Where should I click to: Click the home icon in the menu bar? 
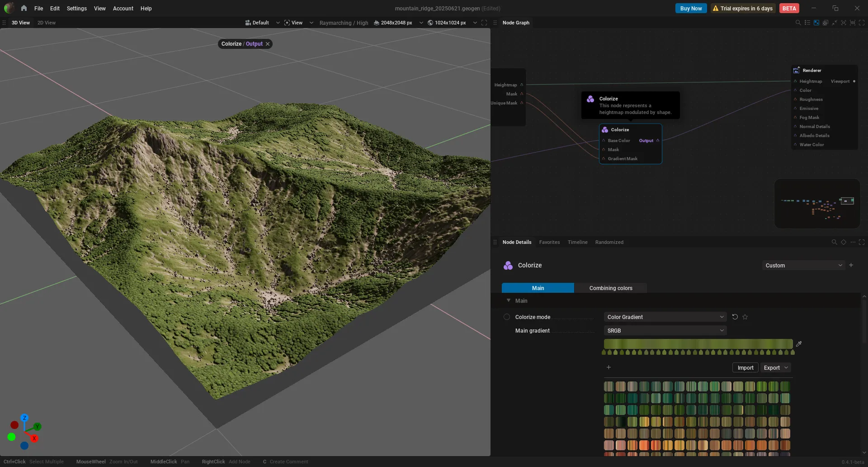24,8
